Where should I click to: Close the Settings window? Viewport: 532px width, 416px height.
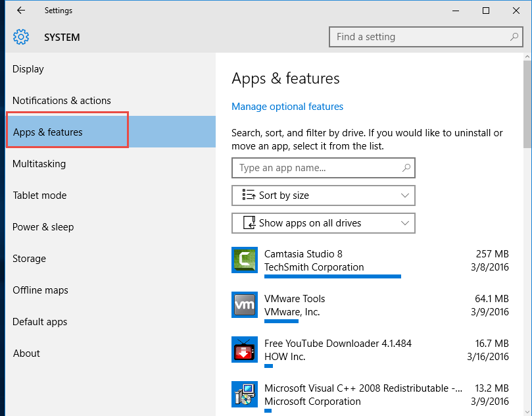516,11
